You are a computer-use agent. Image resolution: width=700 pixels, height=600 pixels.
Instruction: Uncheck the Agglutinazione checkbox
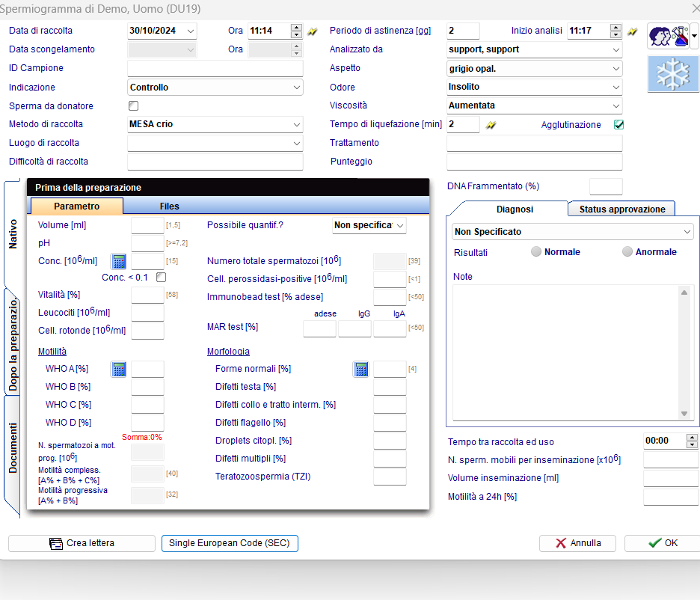click(618, 124)
